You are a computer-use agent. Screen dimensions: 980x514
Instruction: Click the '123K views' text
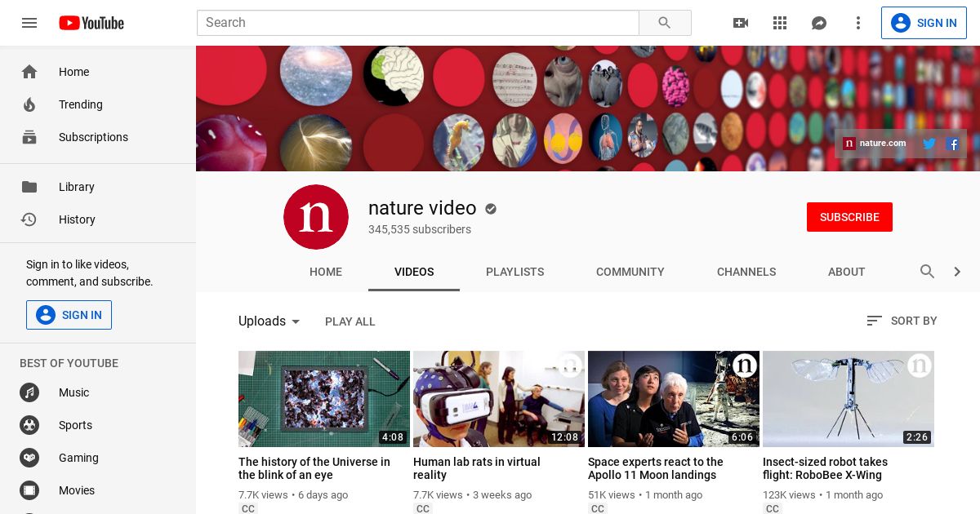click(x=789, y=494)
